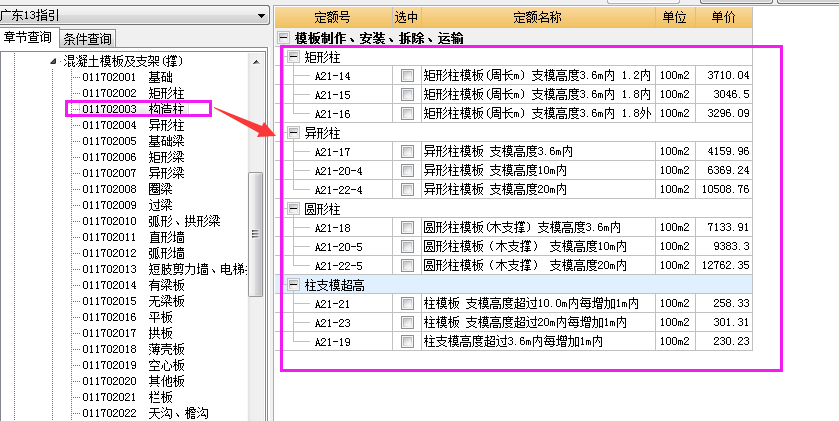The image size is (839, 421).
Task: Select tree item 011702019 空心板
Action: pyautogui.click(x=133, y=365)
